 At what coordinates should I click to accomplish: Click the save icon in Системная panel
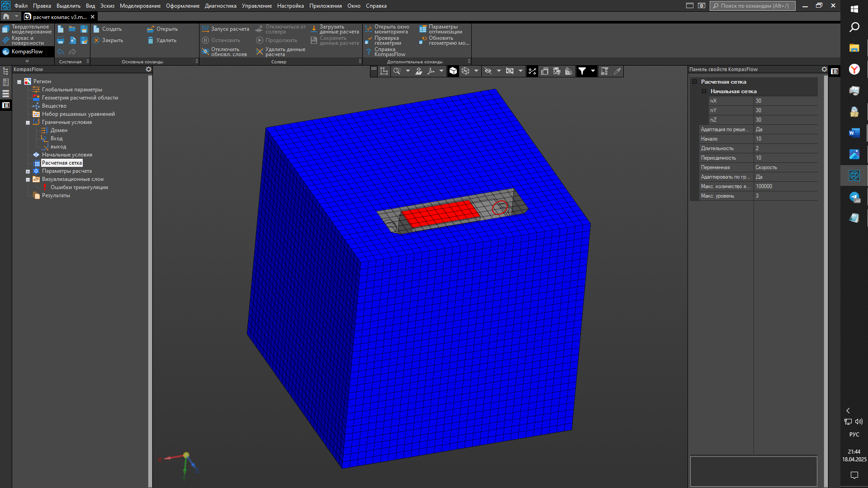pyautogui.click(x=84, y=29)
